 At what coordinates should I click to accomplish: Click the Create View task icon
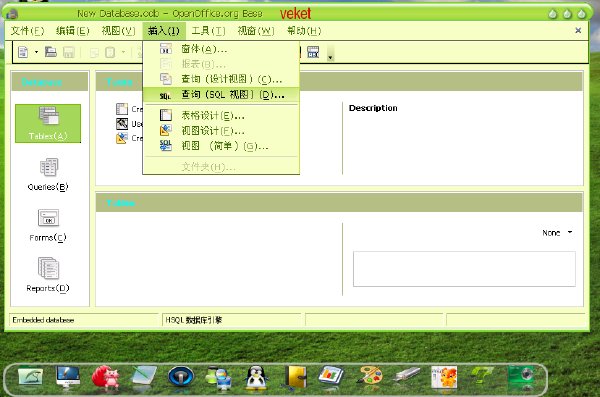pos(122,138)
